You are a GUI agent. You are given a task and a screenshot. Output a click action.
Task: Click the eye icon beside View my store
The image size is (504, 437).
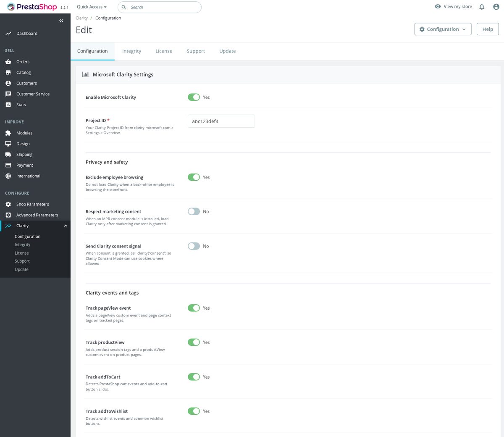coord(438,6)
